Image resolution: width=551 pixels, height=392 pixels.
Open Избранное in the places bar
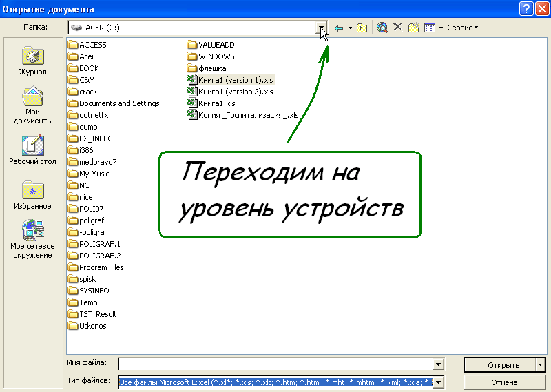[33, 196]
